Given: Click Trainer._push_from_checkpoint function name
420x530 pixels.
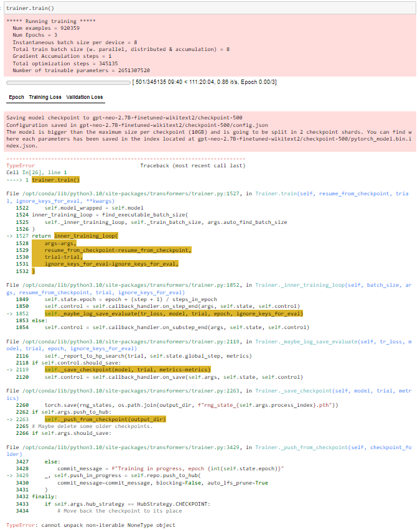Looking at the screenshot, I should pos(301,447).
